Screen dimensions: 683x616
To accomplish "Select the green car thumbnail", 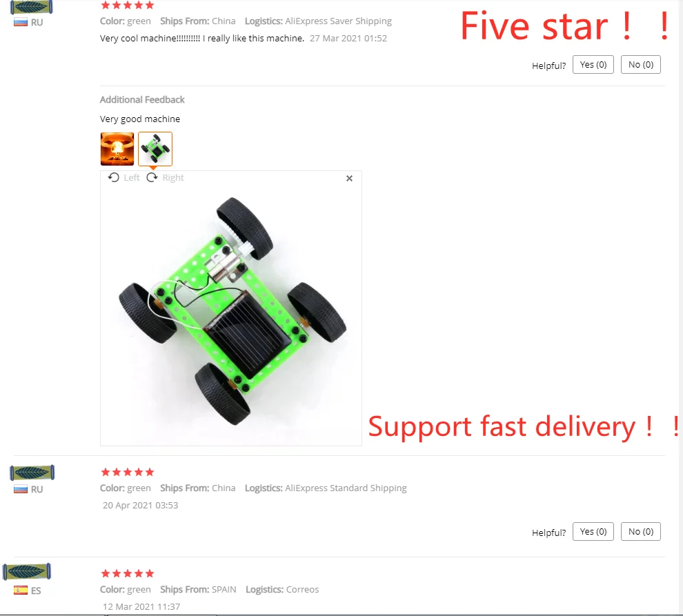I will tap(155, 149).
